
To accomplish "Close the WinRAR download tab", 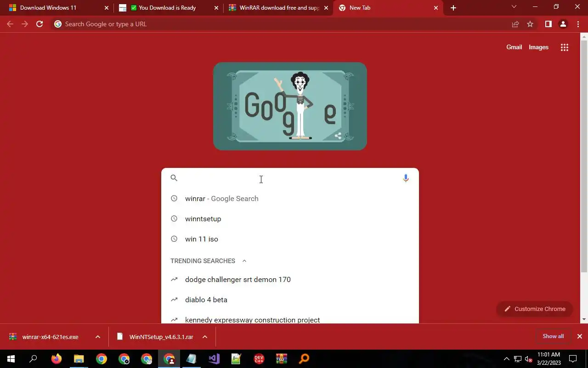I will pos(326,8).
